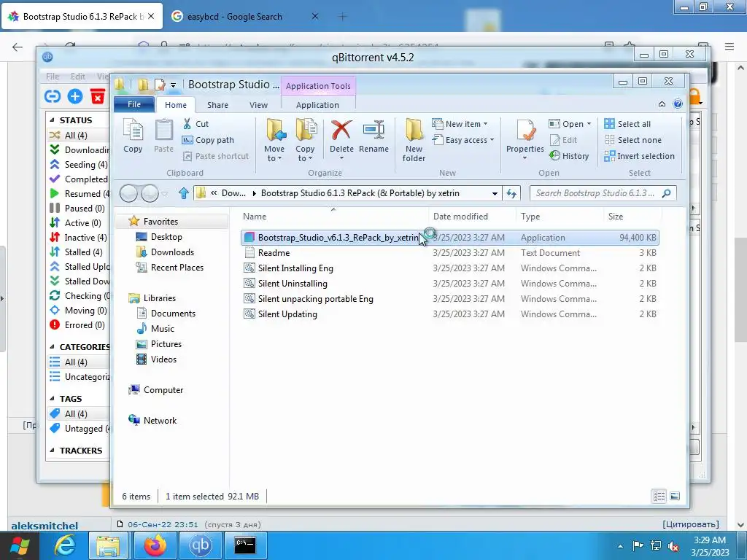
Task: Open Firefox from taskbar
Action: (155, 545)
